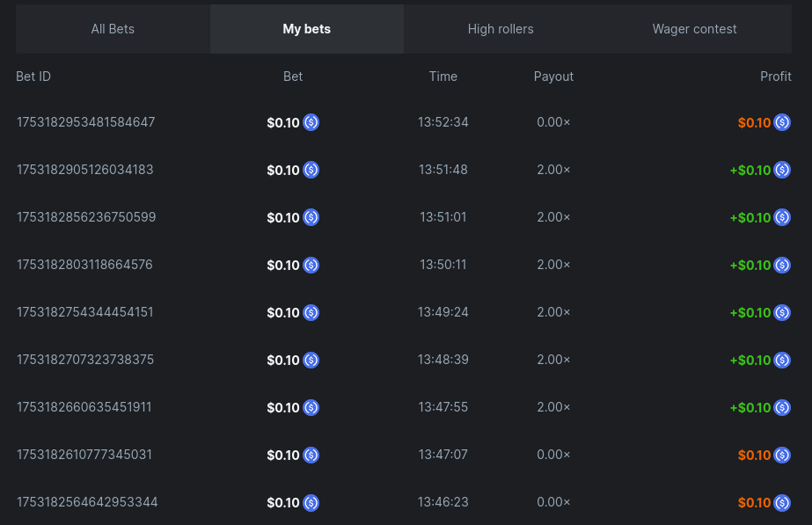Open the Wager contest tab

(694, 29)
